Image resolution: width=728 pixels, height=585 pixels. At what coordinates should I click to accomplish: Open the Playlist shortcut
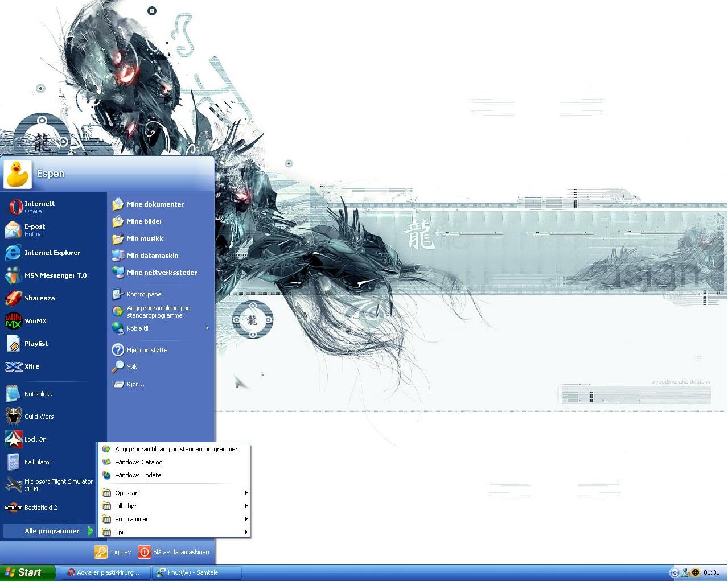[54, 344]
